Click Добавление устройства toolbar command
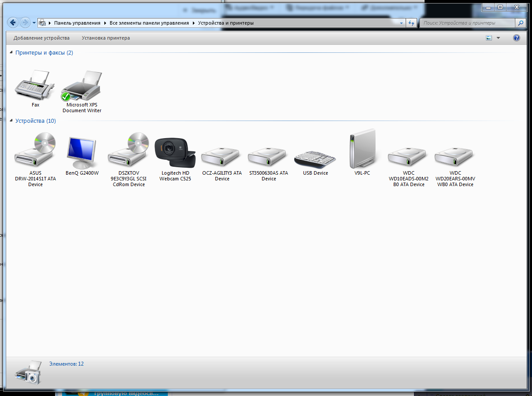 [41, 38]
